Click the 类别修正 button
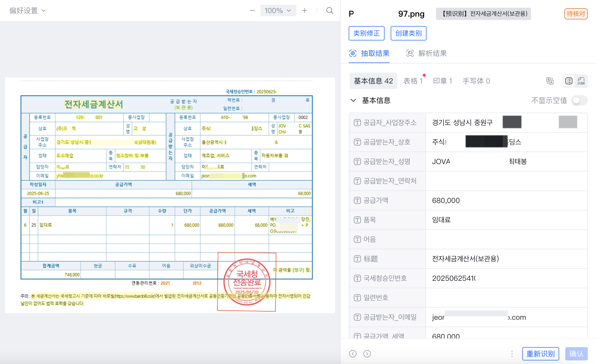This screenshot has height=364, width=596. pyautogui.click(x=366, y=33)
